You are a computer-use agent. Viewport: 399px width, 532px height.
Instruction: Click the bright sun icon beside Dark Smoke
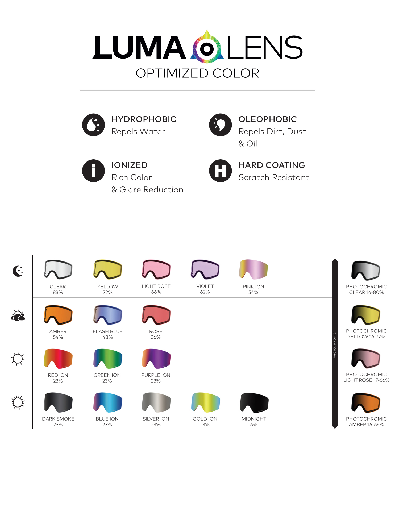[18, 402]
